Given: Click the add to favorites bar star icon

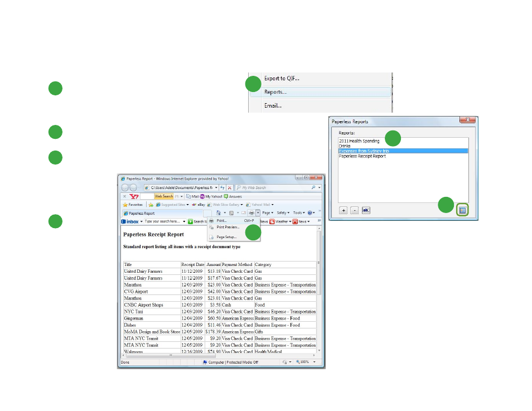Looking at the screenshot, I should (151, 205).
